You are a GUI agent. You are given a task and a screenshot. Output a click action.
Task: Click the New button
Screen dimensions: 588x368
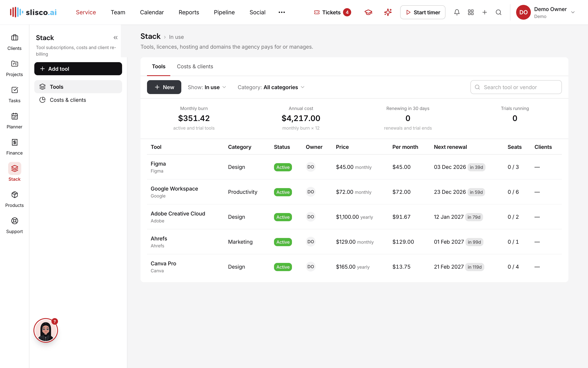[x=164, y=87]
